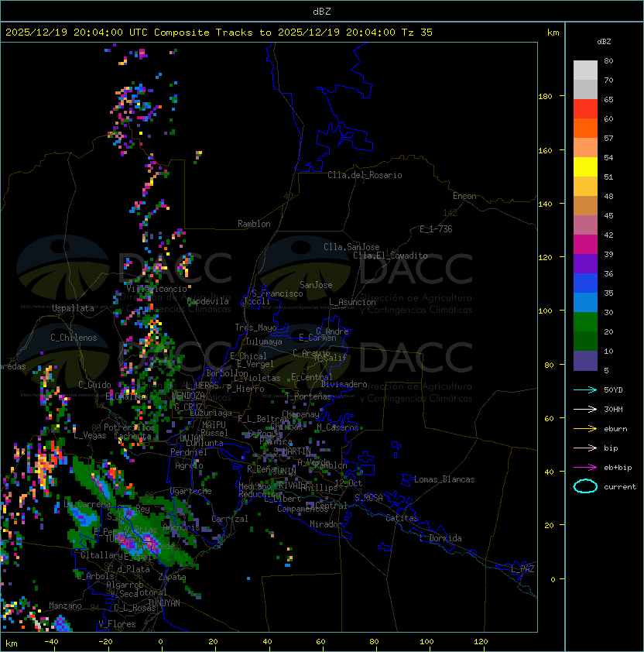
Task: Select the magenta 42 dBZ color swatch
Action: coord(585,245)
